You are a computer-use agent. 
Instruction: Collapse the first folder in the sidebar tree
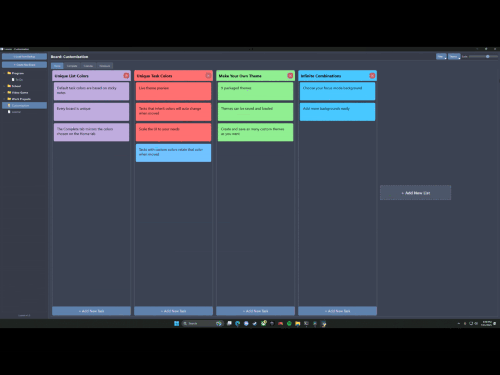pyautogui.click(x=5, y=73)
